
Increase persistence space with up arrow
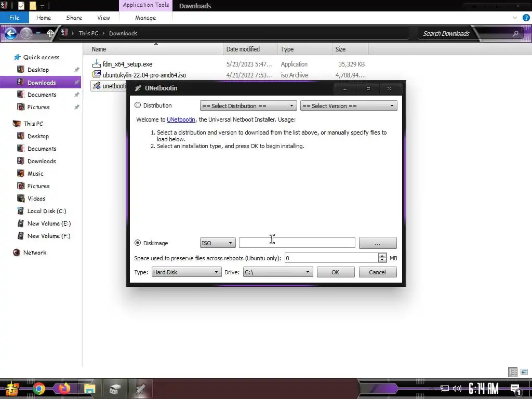click(x=382, y=256)
